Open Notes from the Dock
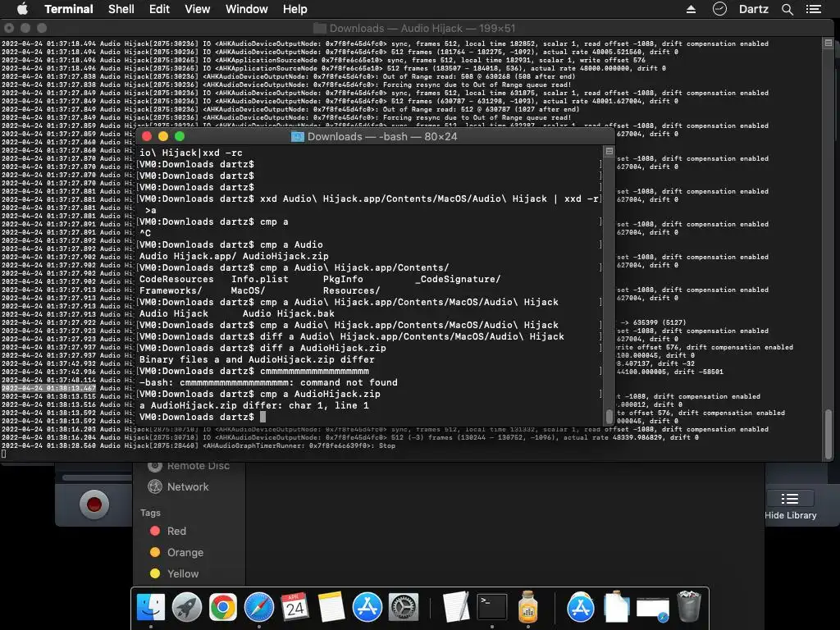840x630 pixels. tap(331, 607)
